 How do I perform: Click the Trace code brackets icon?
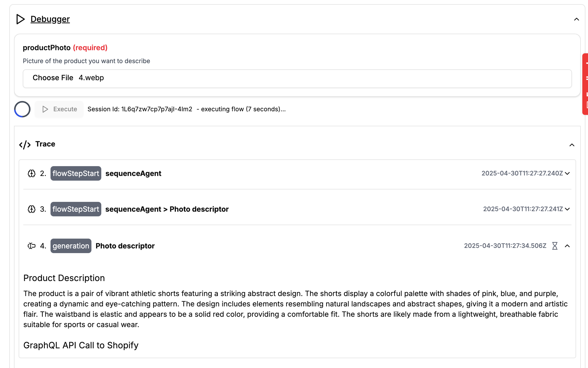pos(25,145)
